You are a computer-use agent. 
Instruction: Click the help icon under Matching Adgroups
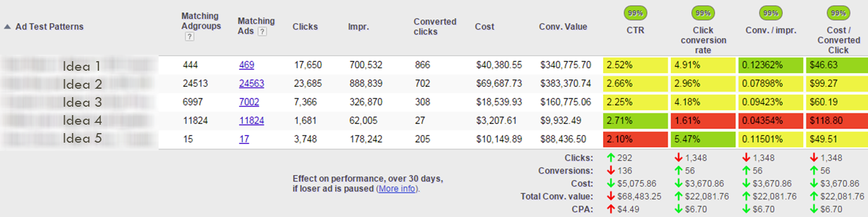click(189, 37)
